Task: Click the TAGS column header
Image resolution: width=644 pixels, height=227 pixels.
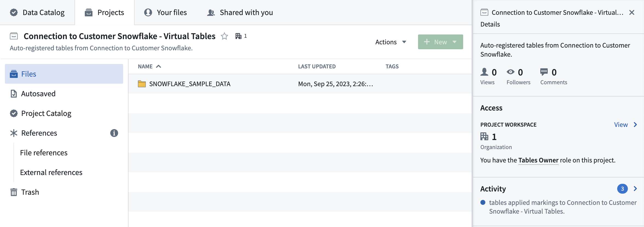Action: coord(392,66)
